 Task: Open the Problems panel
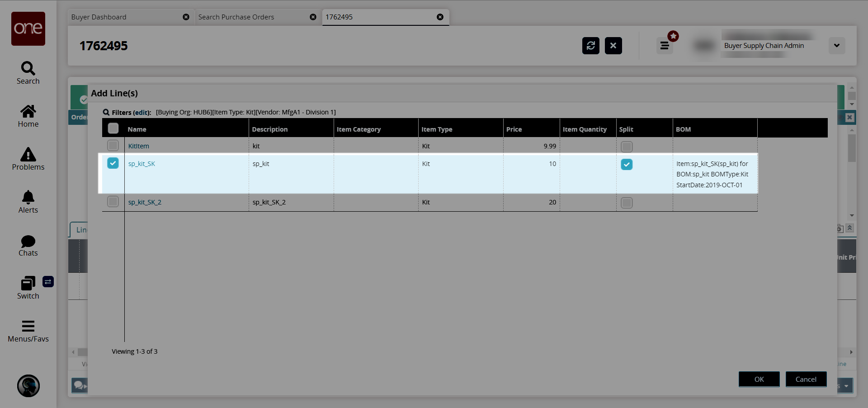click(28, 159)
